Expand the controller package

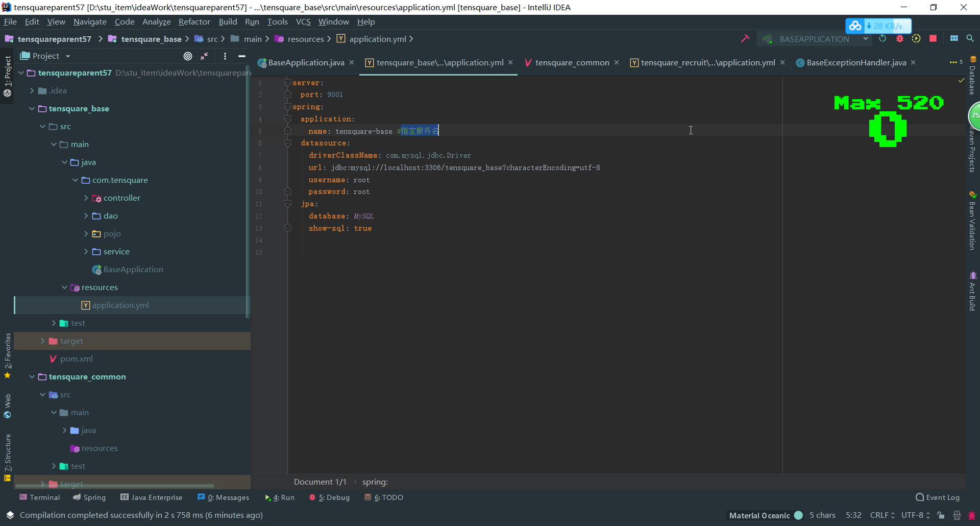point(86,198)
